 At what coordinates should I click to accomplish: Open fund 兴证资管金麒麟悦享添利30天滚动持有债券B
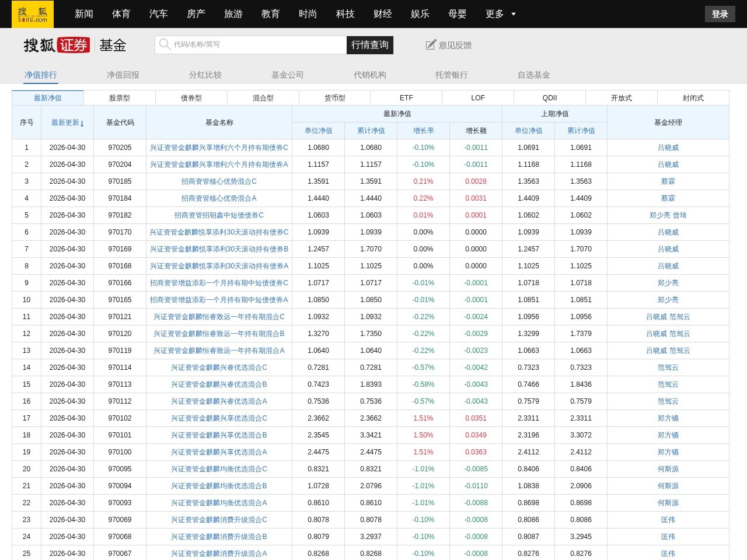tap(219, 249)
